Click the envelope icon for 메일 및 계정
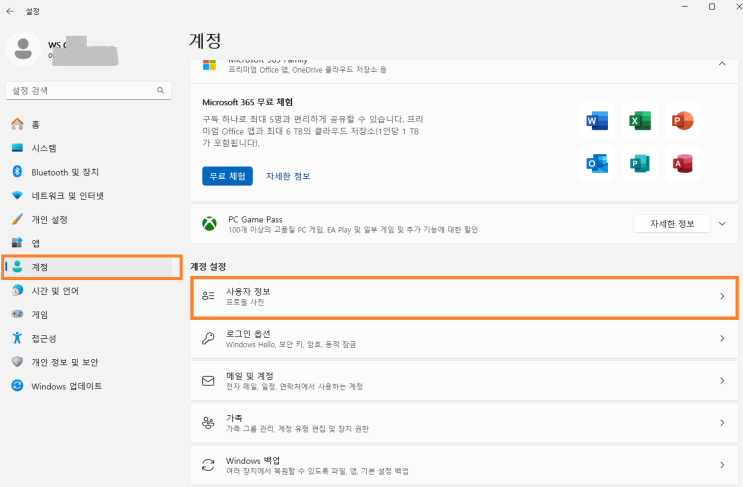This screenshot has width=743, height=487. 208,381
